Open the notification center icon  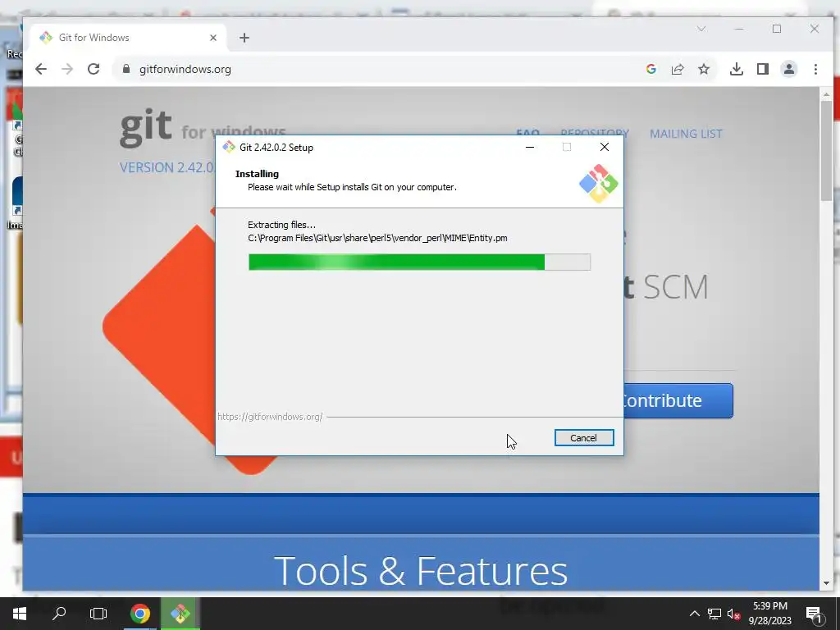click(x=814, y=614)
